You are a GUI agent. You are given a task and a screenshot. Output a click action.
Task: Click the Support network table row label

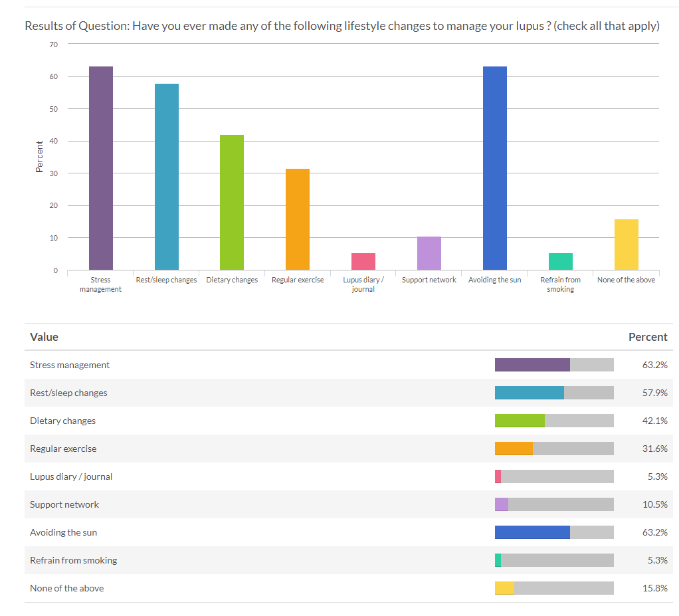click(x=64, y=504)
